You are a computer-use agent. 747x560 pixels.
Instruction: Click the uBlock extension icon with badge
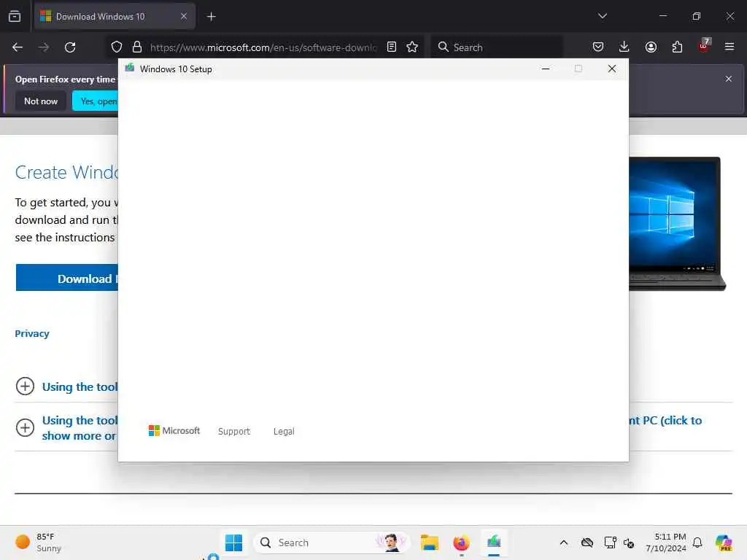pyautogui.click(x=704, y=46)
